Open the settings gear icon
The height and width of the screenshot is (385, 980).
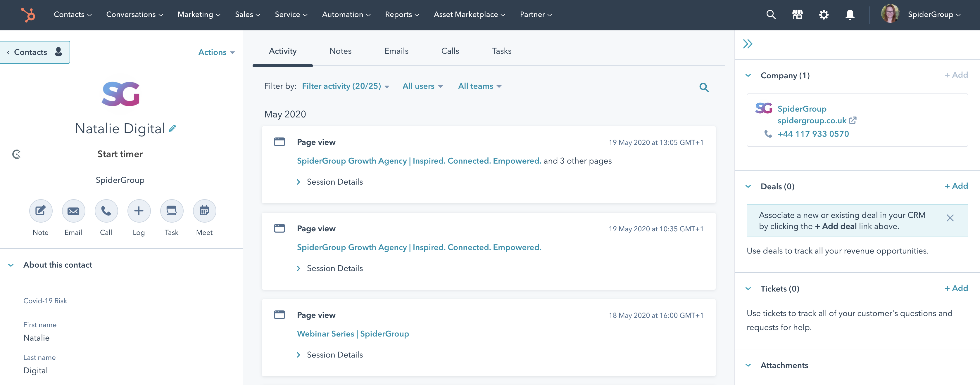pyautogui.click(x=823, y=14)
